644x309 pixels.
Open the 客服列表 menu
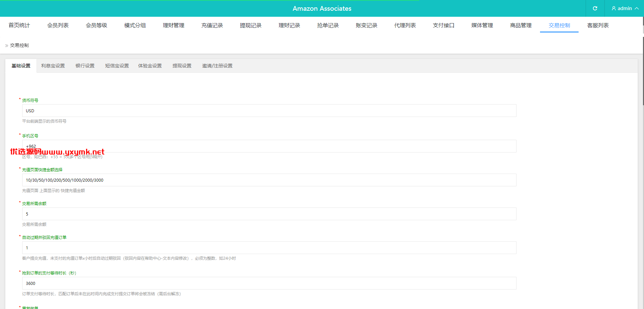tap(598, 25)
